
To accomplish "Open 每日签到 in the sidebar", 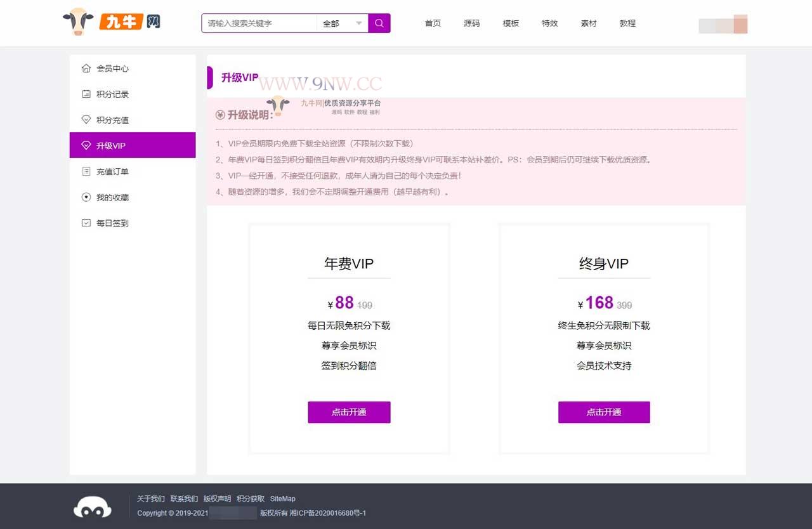I will pos(133,223).
